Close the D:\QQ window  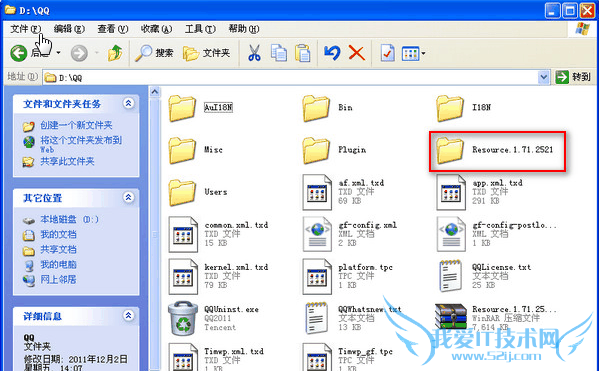(x=587, y=10)
